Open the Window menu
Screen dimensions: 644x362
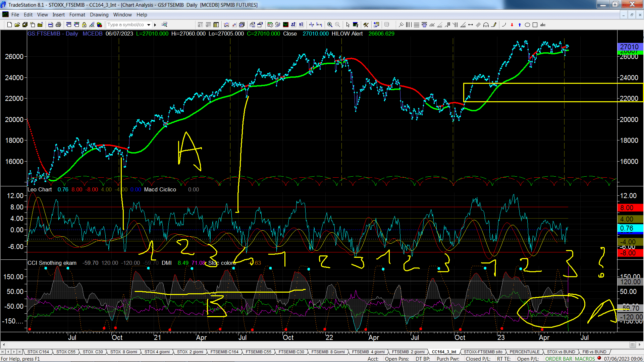click(x=122, y=15)
